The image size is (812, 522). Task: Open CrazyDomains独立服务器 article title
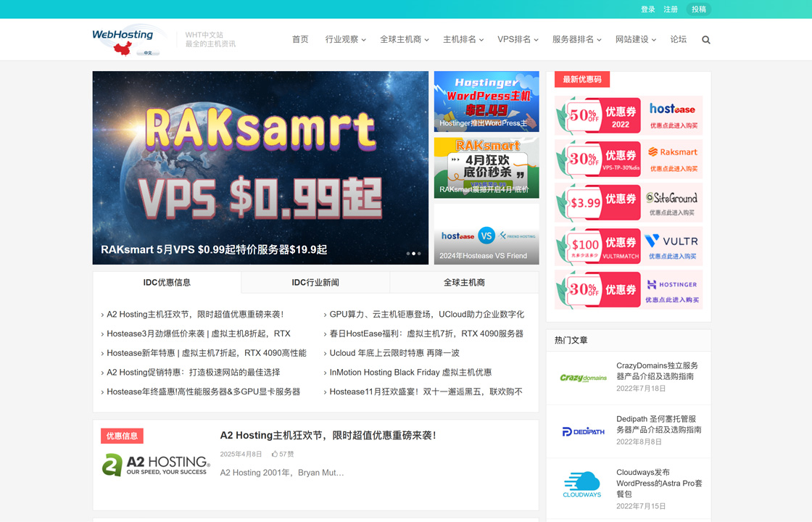coord(657,370)
